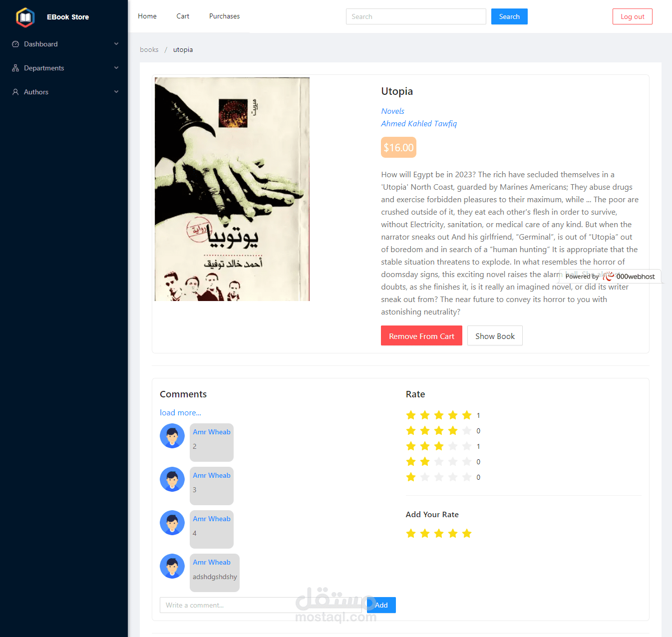
Task: Click the three-star rating row with count 1
Action: 443,446
